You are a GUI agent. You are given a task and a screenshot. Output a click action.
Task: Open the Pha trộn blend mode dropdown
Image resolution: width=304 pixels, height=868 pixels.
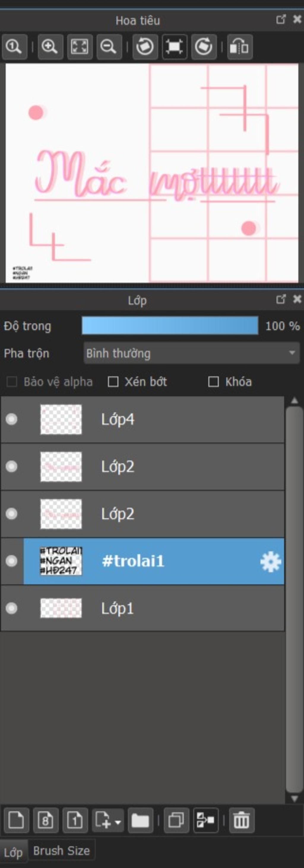191,353
